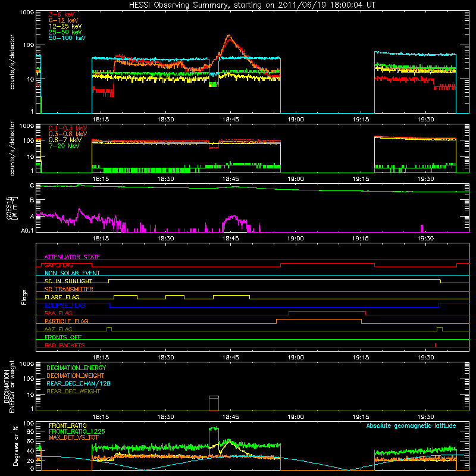The height and width of the screenshot is (476, 476).
Task: Click the vertical Flags axis title
Action: [x=24, y=297]
